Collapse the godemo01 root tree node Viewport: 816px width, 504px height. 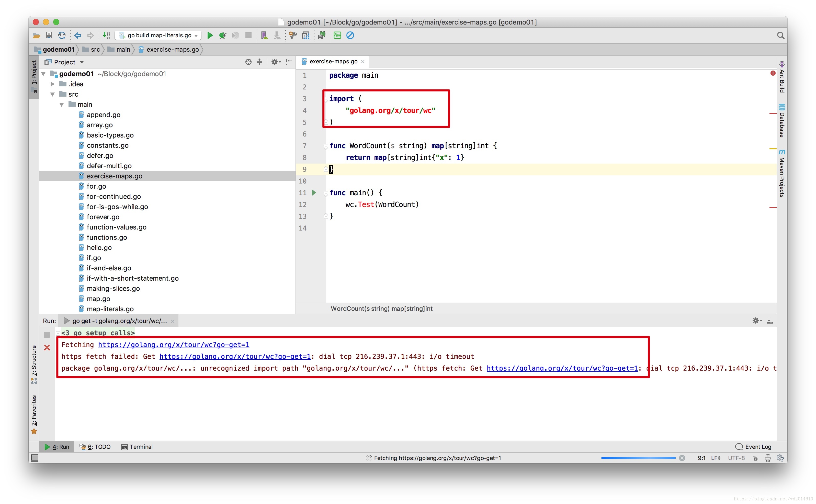(43, 74)
